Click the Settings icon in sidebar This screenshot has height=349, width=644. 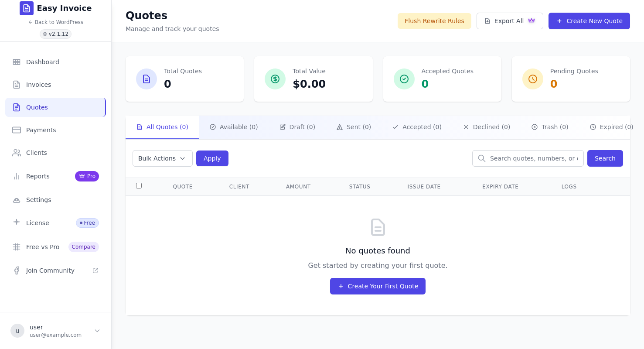[x=17, y=200]
